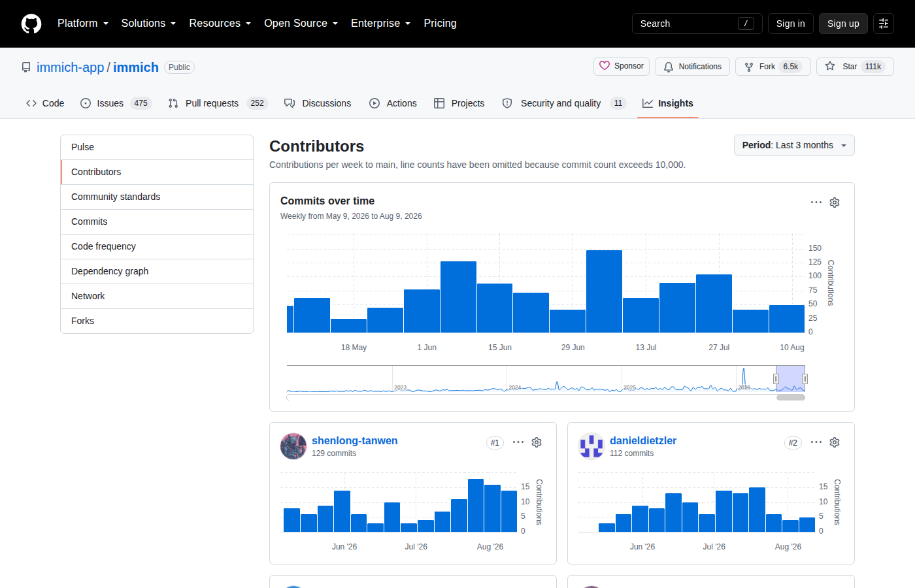This screenshot has width=915, height=588.
Task: Click shenlong-tanwen avatar image
Action: coord(293,446)
